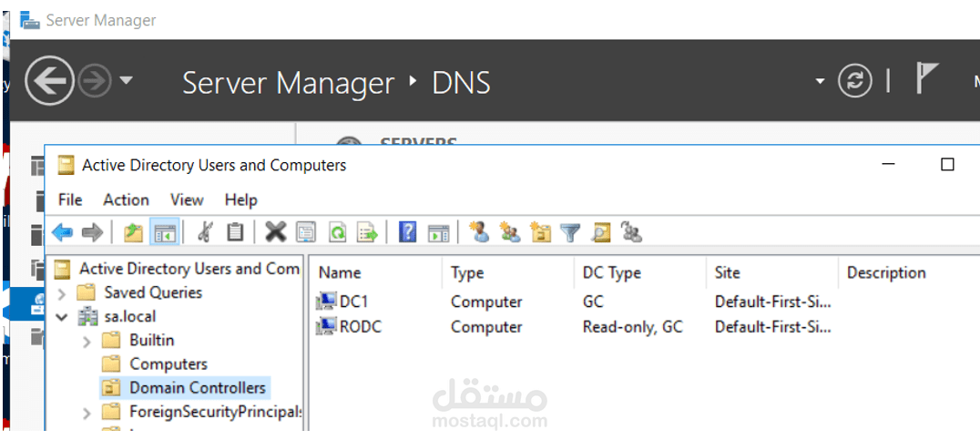Image resolution: width=980 pixels, height=440 pixels.
Task: Click Server Manager forward arrow button
Action: pos(95,81)
